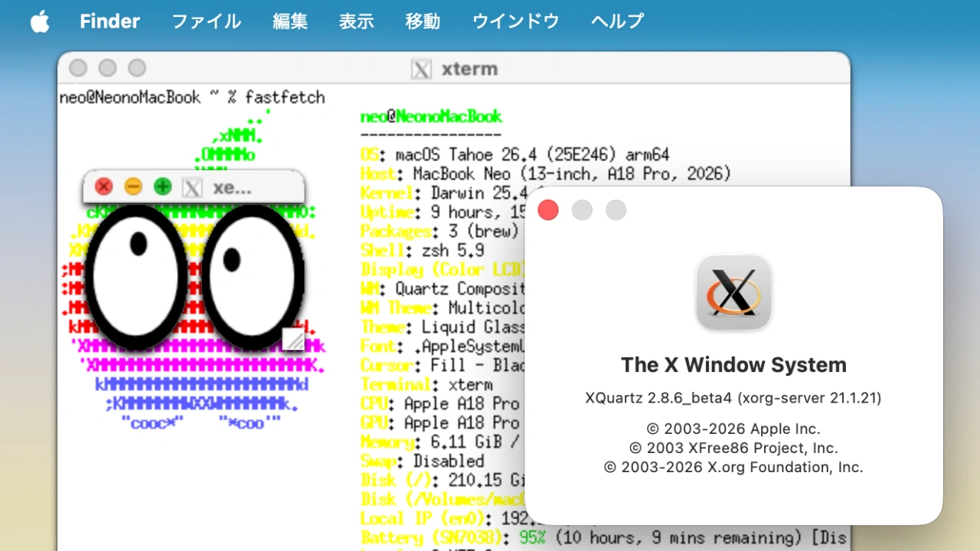Viewport: 980px width, 551px height.
Task: Click the neo@NeonoMacBook hostname in fastfetch output
Action: pyautogui.click(x=431, y=116)
